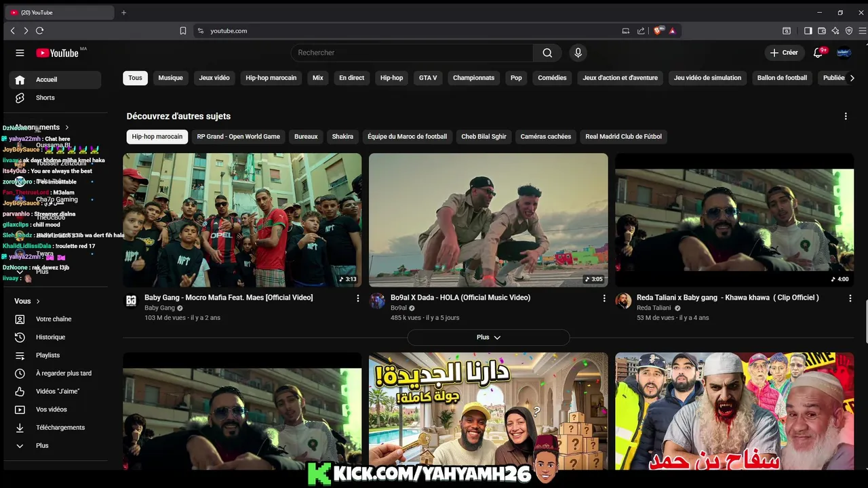Share this page from the address bar

pyautogui.click(x=641, y=30)
